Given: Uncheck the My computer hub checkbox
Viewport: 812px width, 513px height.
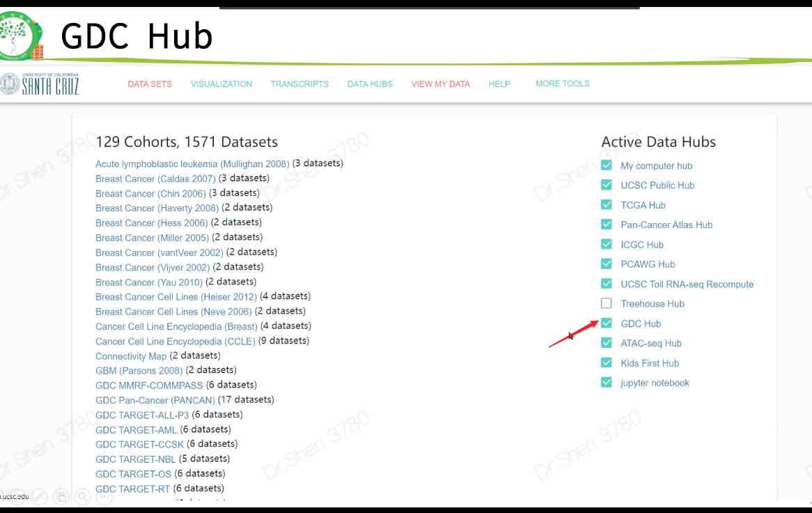Looking at the screenshot, I should point(607,165).
